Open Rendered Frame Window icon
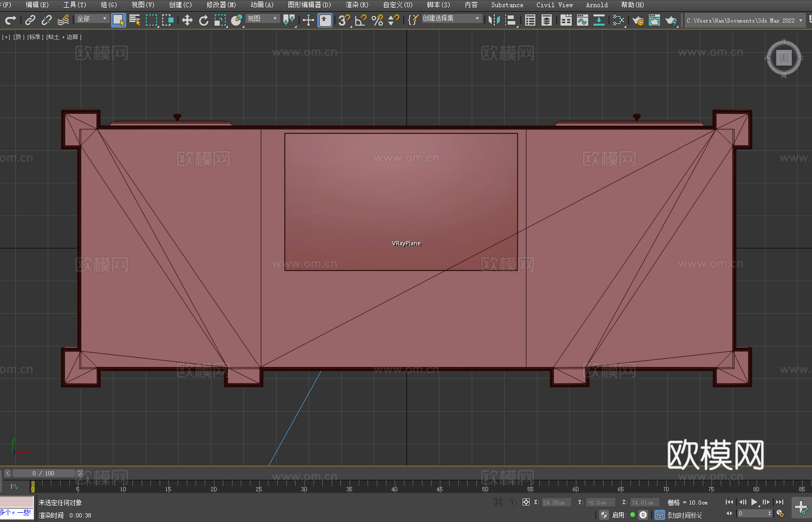This screenshot has width=812, height=522. (x=654, y=20)
